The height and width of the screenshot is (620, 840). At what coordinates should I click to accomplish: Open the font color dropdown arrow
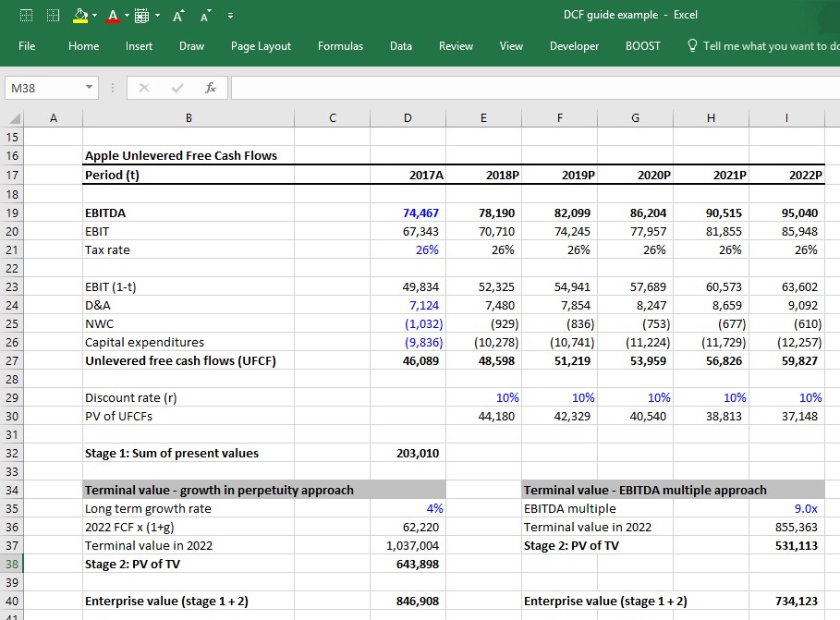click(x=127, y=15)
